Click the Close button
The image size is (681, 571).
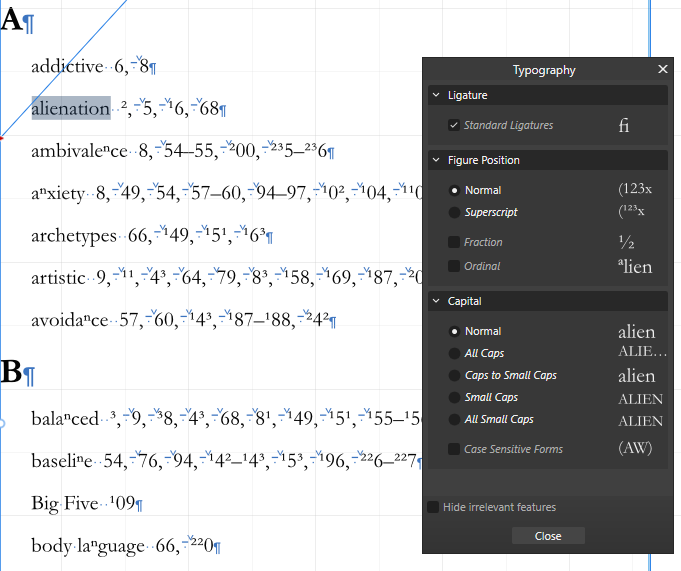tap(548, 536)
